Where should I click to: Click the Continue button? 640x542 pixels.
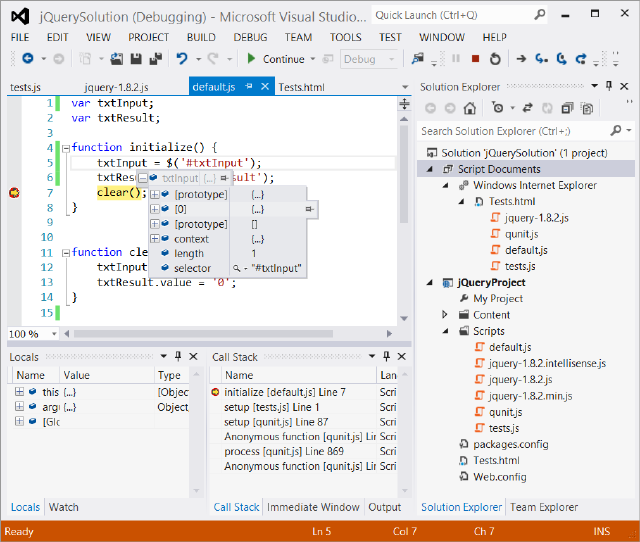[277, 59]
